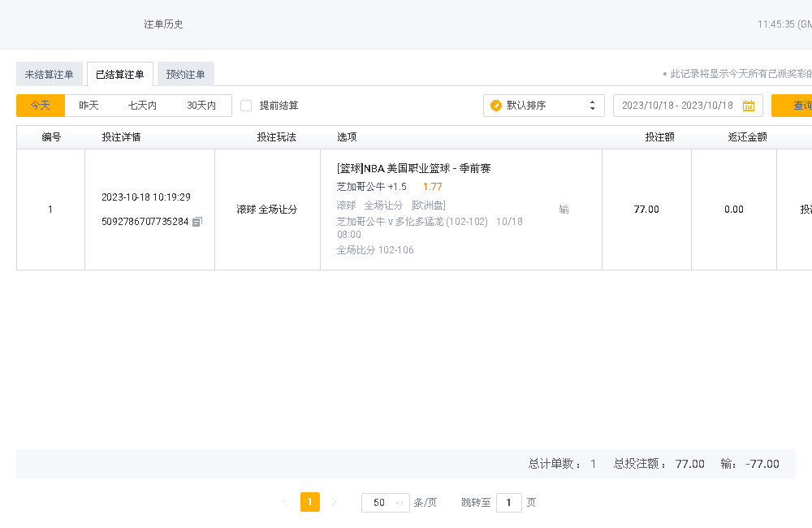Click the 投注额 column header
Viewport: 812px width, 528px height.
[x=659, y=137]
